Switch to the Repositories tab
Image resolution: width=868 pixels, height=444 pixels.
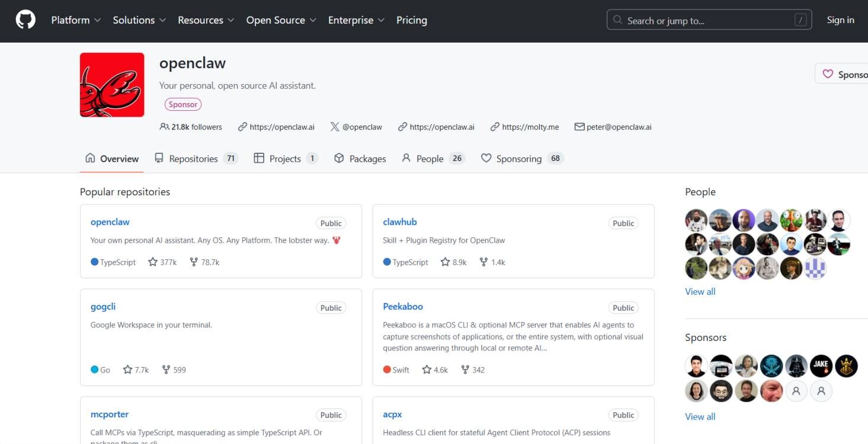tap(196, 159)
